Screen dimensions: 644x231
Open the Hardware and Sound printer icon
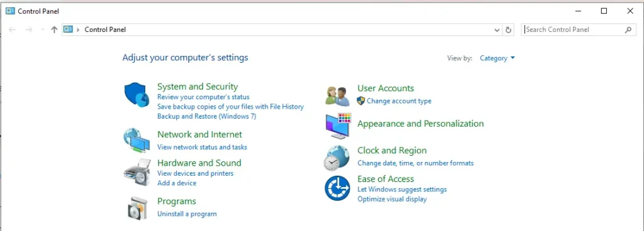(x=137, y=172)
